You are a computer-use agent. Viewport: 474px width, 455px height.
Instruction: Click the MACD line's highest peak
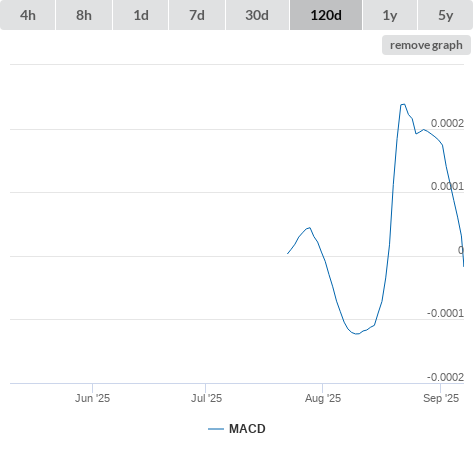point(403,104)
